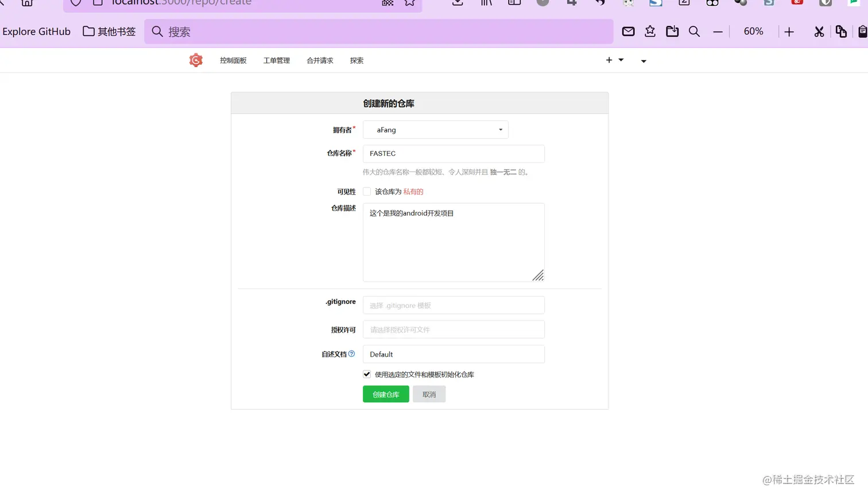Click the scissors cut icon
868x499 pixels.
pyautogui.click(x=819, y=32)
